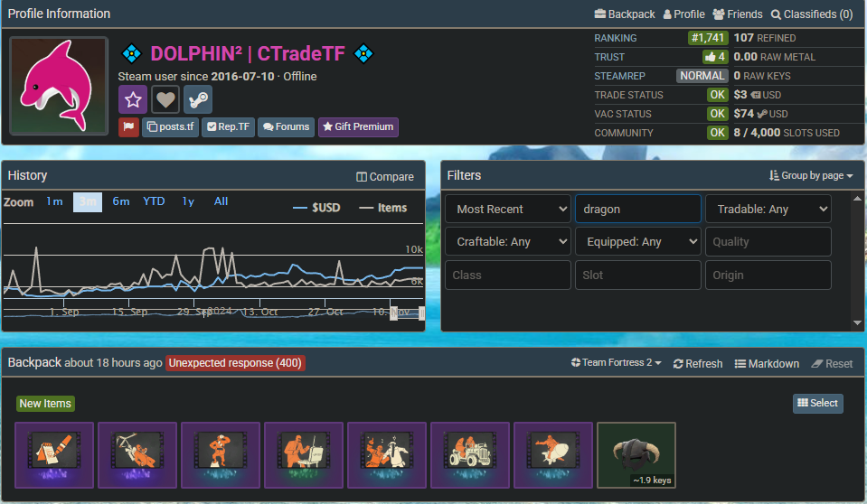
Task: Click the Origin filter field
Action: tap(768, 275)
